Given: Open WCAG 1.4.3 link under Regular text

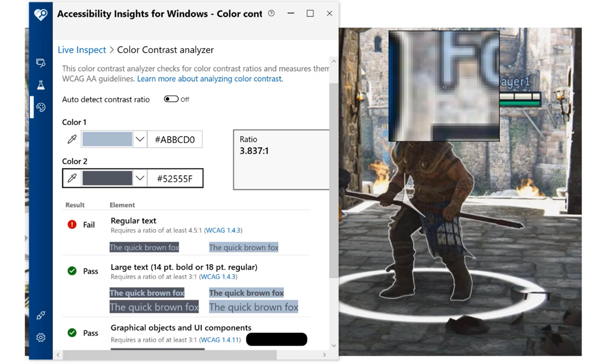Looking at the screenshot, I should [223, 230].
